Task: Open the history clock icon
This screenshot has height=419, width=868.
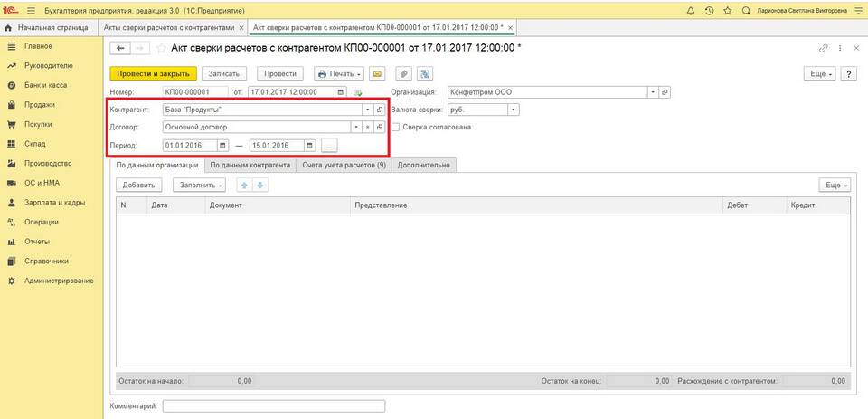Action: tap(709, 10)
